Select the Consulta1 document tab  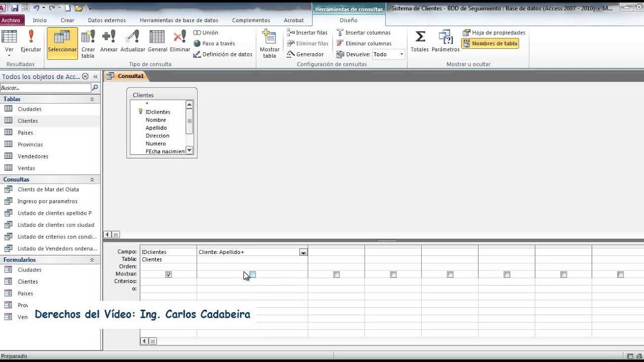click(126, 76)
